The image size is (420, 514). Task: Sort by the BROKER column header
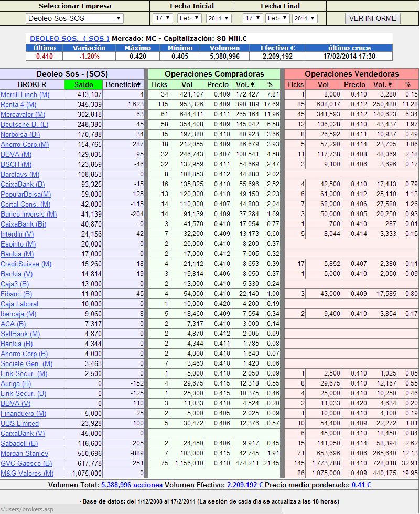coord(32,84)
